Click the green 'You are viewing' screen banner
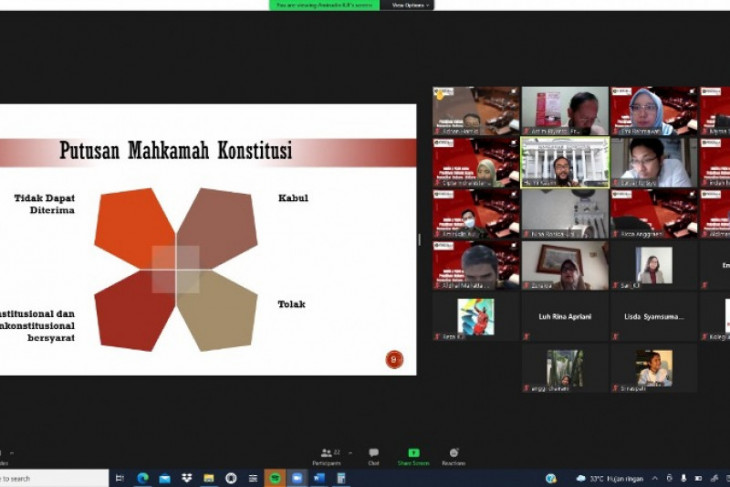Image resolution: width=730 pixels, height=487 pixels. pyautogui.click(x=324, y=5)
